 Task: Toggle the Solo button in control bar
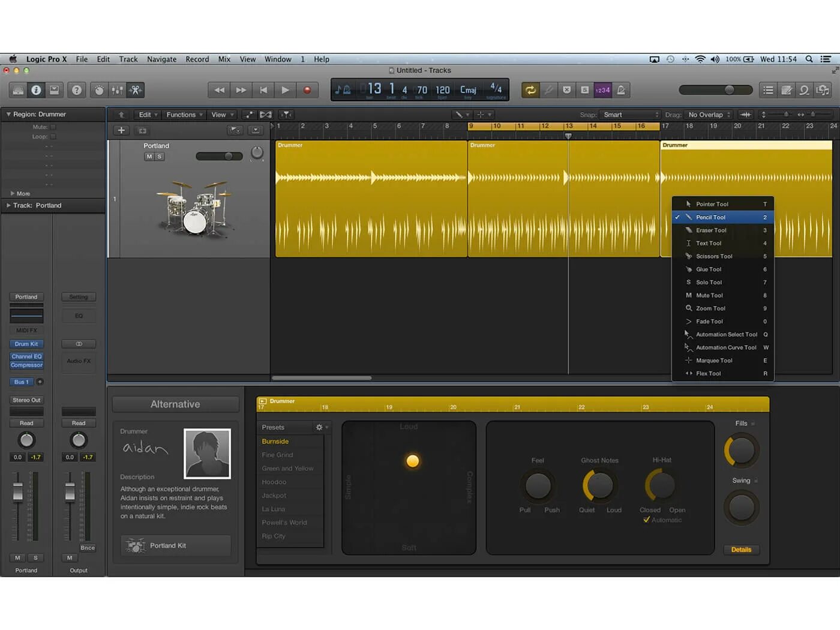(x=584, y=90)
